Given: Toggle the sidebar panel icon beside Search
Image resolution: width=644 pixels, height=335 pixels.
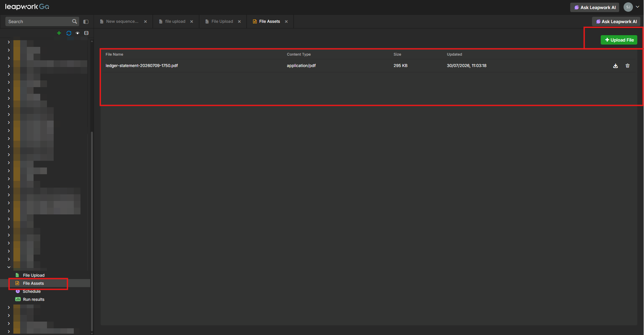Looking at the screenshot, I should [86, 22].
